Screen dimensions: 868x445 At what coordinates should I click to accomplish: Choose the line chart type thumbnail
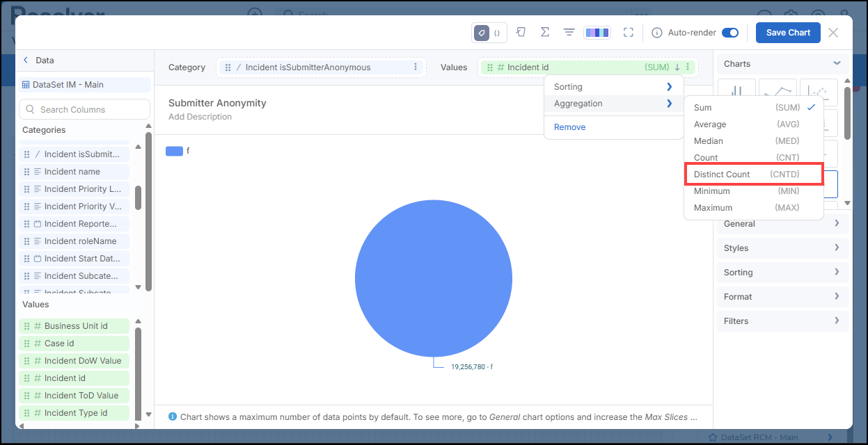[778, 91]
